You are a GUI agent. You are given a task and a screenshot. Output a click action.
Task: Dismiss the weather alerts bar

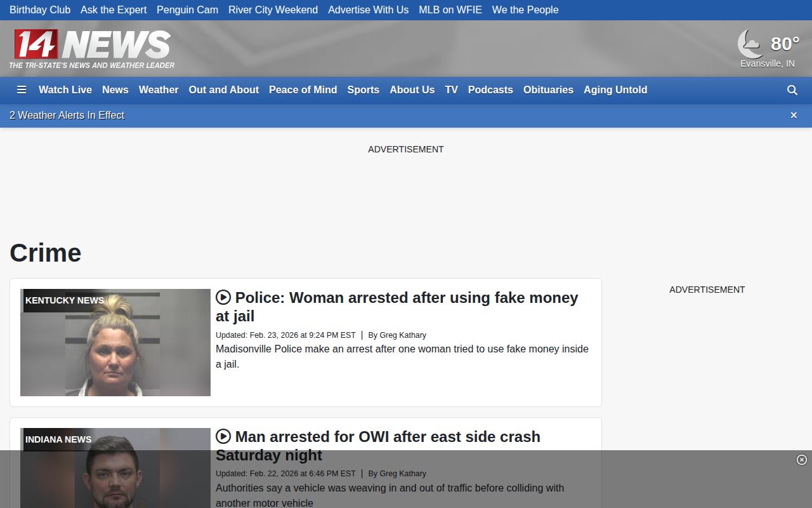click(794, 115)
